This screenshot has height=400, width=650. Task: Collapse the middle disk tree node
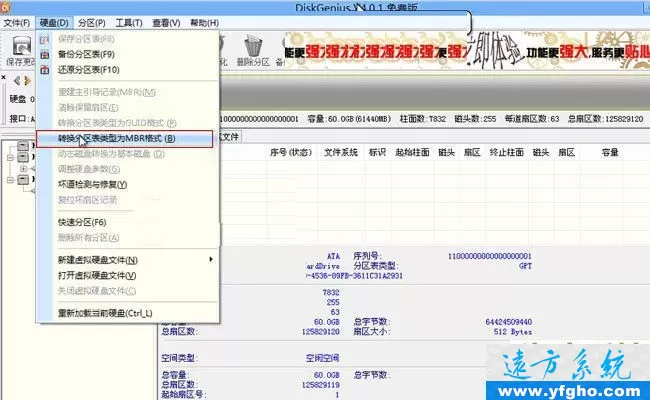[10, 158]
